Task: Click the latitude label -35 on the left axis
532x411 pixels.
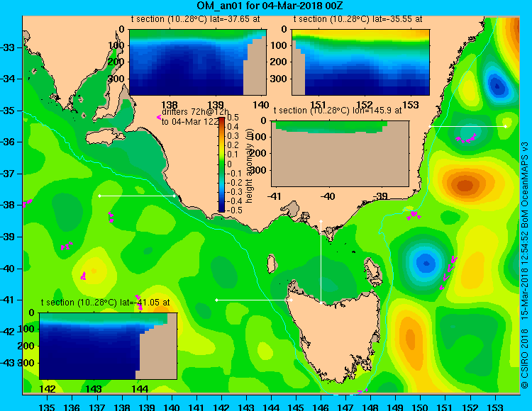Action: (8, 111)
